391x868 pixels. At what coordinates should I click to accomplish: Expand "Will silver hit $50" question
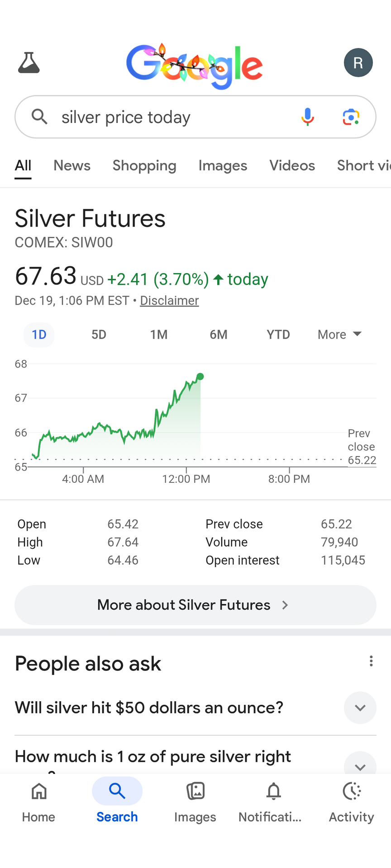pyautogui.click(x=360, y=708)
